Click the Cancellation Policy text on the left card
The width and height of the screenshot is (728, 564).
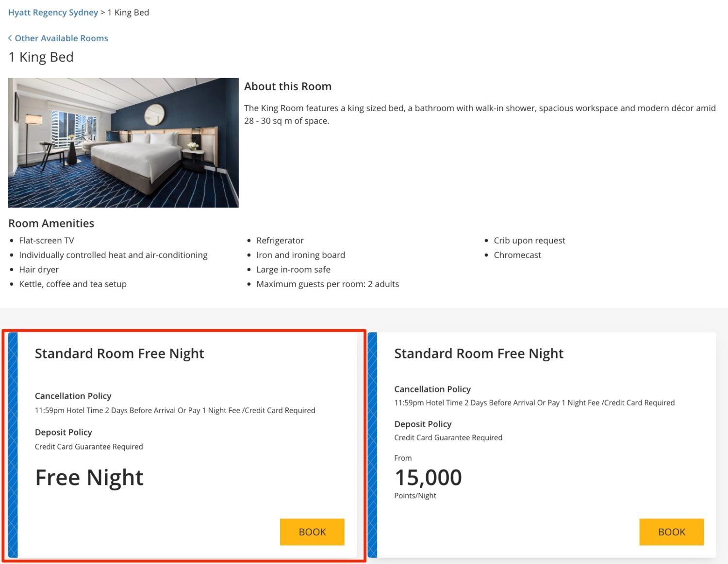tap(73, 396)
